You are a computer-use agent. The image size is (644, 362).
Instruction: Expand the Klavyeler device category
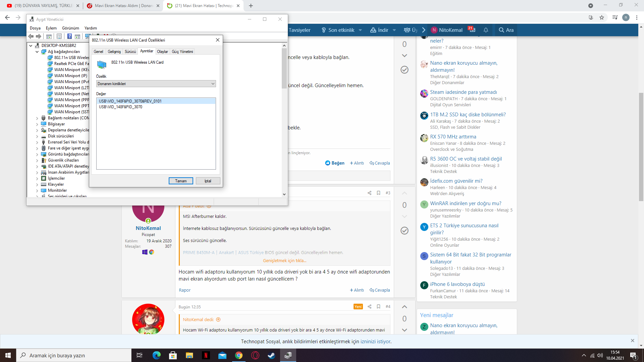click(x=37, y=184)
